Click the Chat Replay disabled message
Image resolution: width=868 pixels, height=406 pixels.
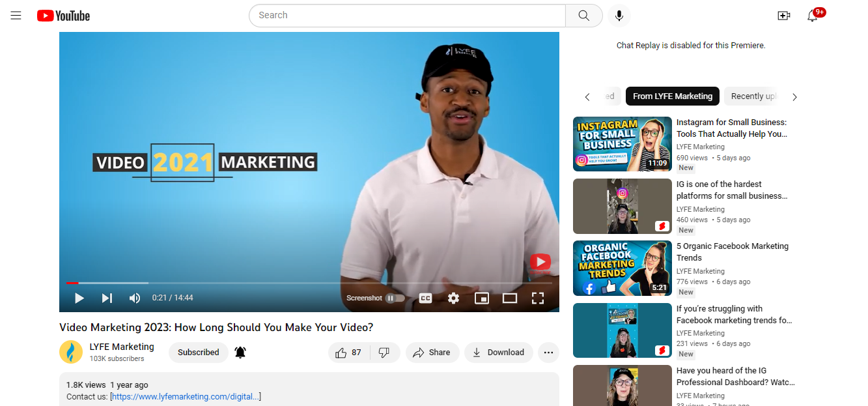coord(691,46)
